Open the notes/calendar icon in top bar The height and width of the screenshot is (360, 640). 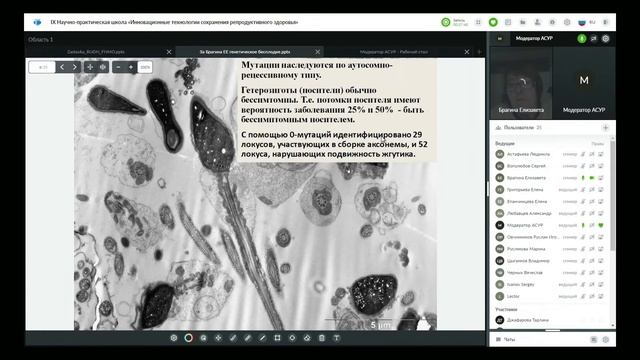[508, 22]
